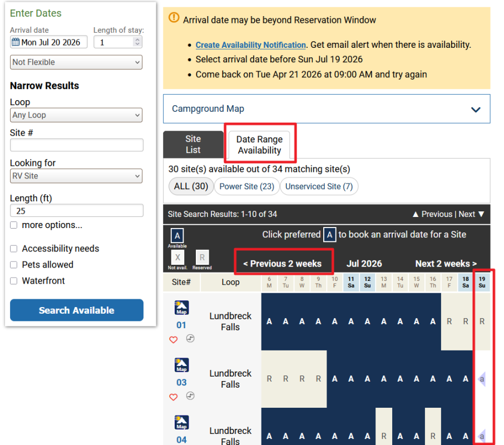Open the Create Availability Notification link
504x445 pixels.
coord(250,45)
